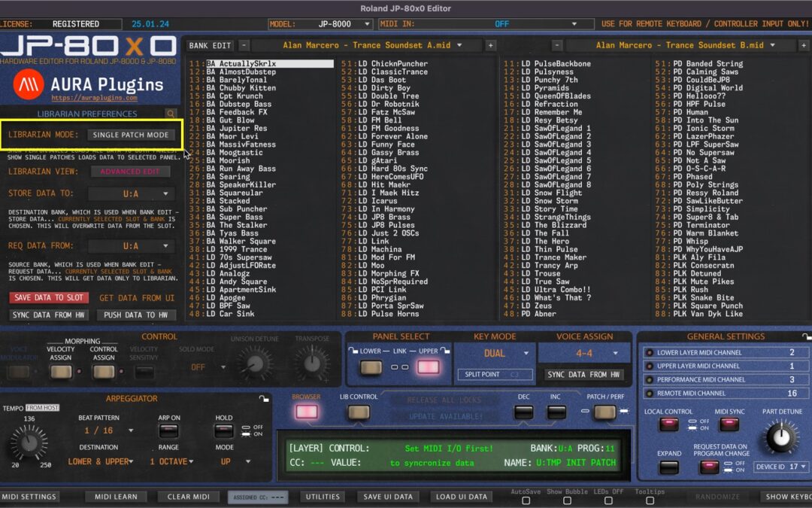Open MIDI Settings from the bottom bar
Screen dimensions: 812x508
[31, 496]
